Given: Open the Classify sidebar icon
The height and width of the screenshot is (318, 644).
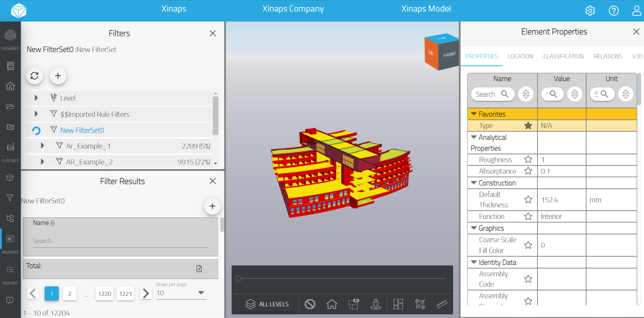Looking at the screenshot, I should click(10, 147).
